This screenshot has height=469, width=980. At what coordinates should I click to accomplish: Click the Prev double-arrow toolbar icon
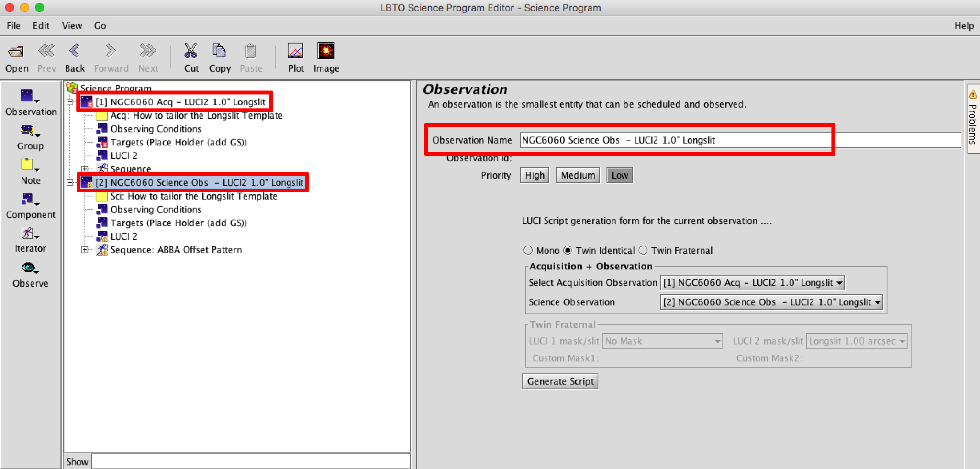(46, 51)
